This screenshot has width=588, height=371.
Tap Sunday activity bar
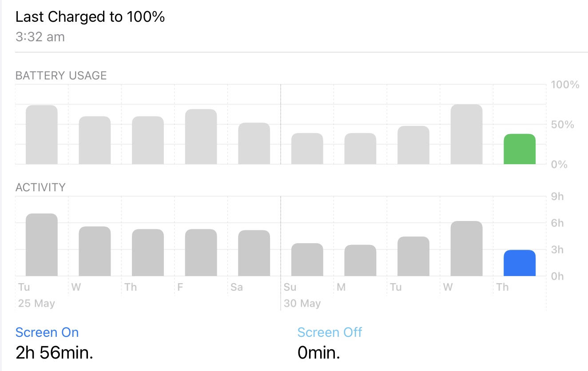307,260
